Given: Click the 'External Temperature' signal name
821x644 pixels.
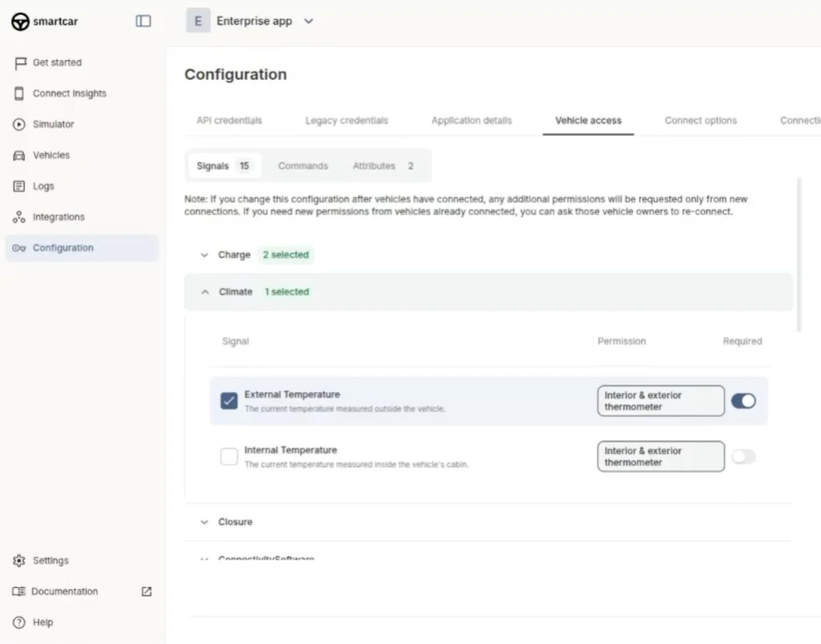Looking at the screenshot, I should 292,394.
